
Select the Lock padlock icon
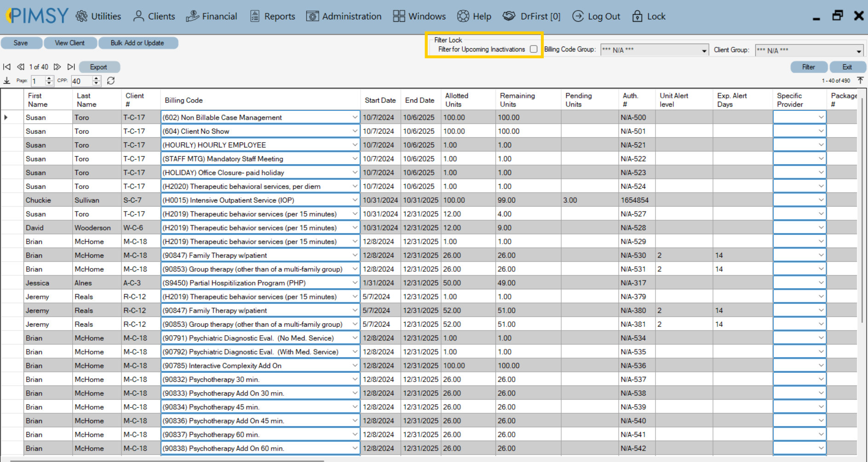pos(637,16)
